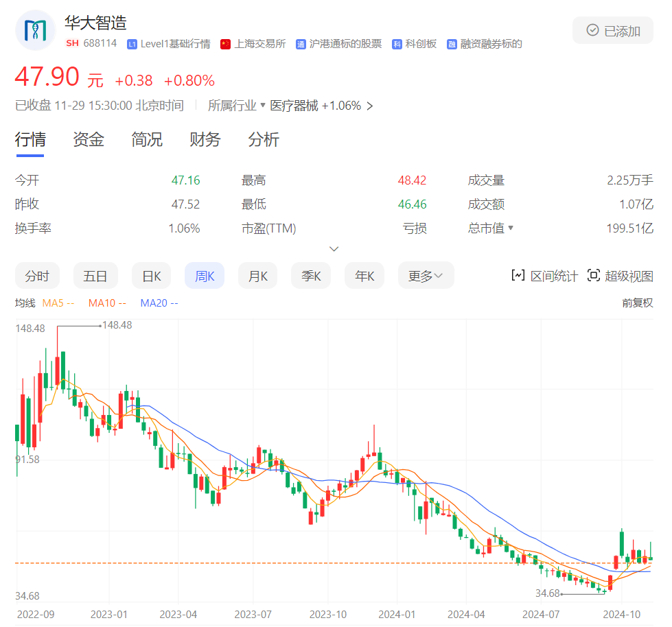Select the 周K chart view
The image size is (672, 627).
tap(205, 276)
